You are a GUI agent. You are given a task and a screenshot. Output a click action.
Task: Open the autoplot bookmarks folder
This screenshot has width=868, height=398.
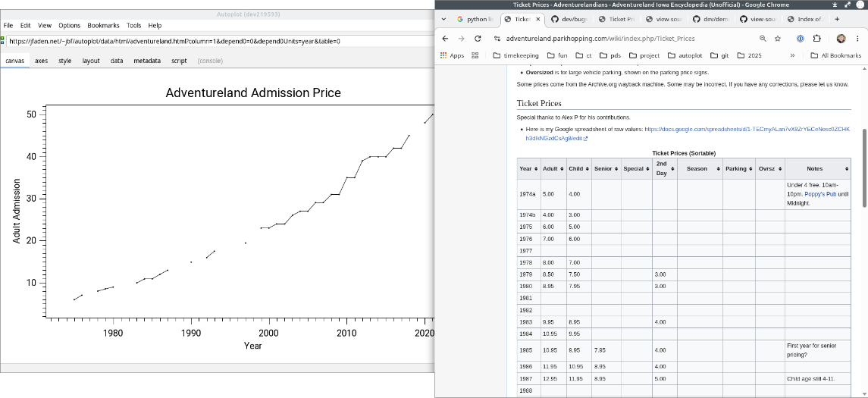[685, 55]
